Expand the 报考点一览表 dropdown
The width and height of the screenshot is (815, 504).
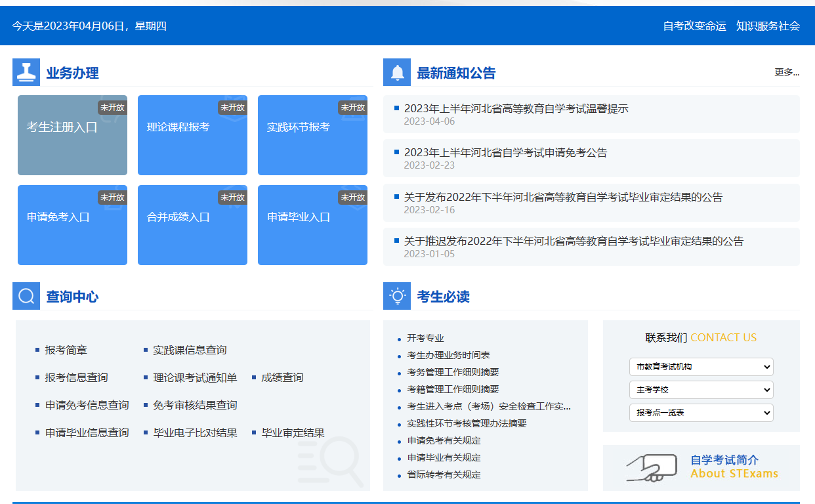click(x=701, y=413)
